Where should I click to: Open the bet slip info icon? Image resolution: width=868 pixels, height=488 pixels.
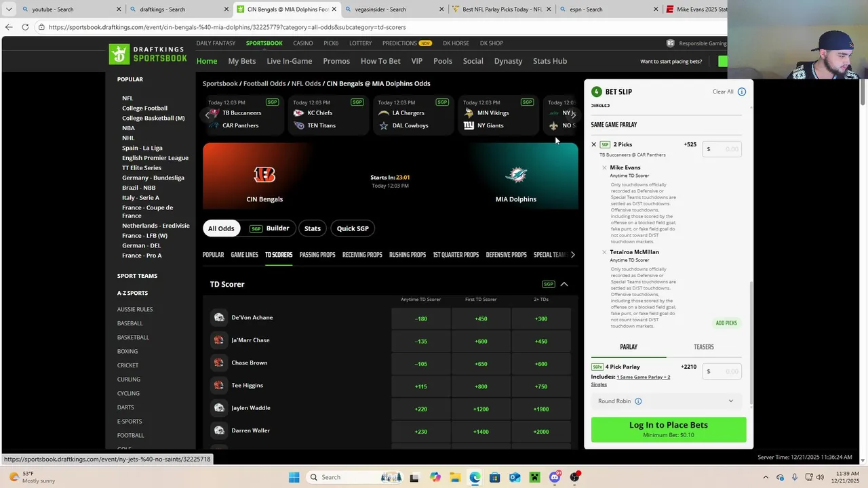(x=742, y=91)
